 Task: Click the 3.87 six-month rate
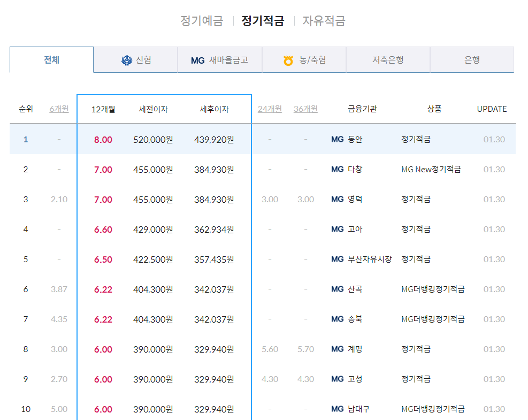[x=59, y=289]
